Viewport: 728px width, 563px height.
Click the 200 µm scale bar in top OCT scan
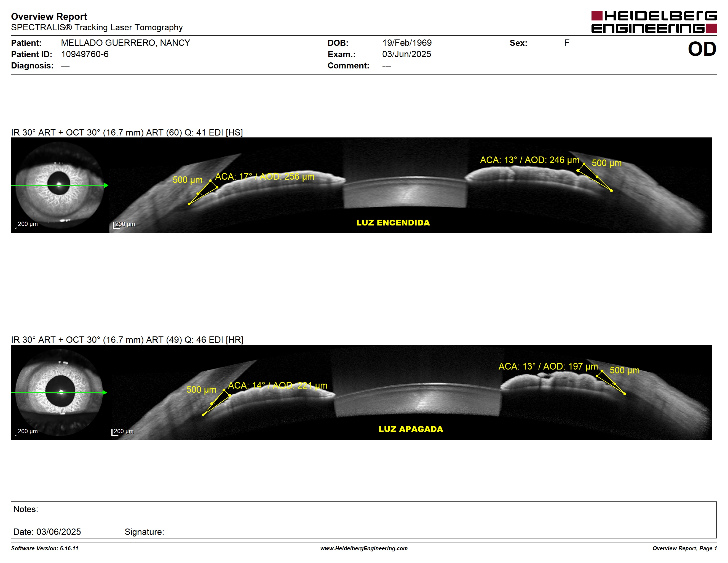coord(124,224)
